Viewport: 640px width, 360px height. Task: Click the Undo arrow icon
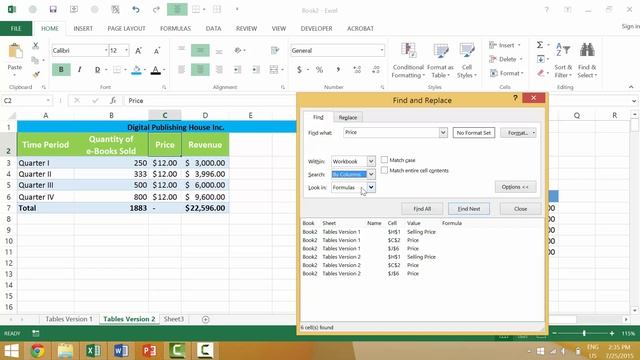tap(136, 9)
